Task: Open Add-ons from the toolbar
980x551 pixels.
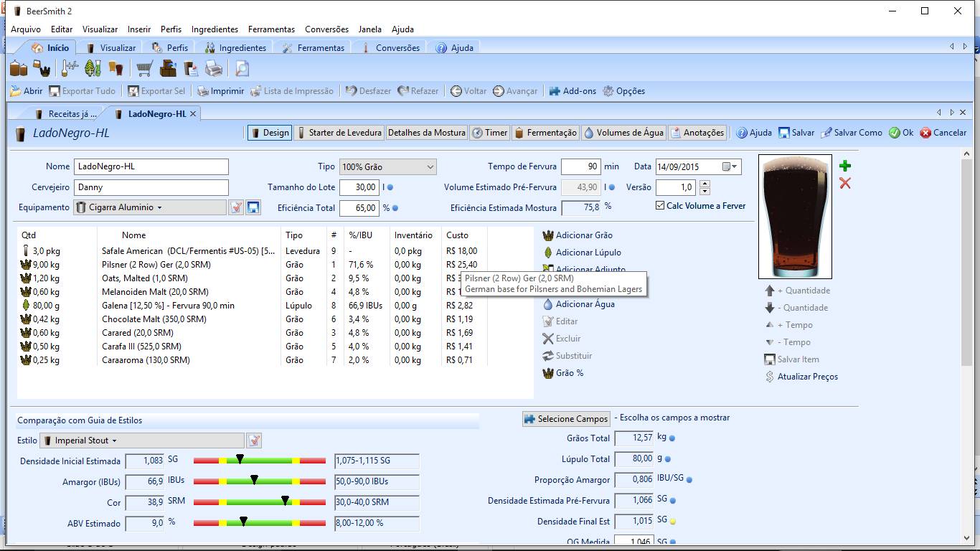Action: point(573,91)
